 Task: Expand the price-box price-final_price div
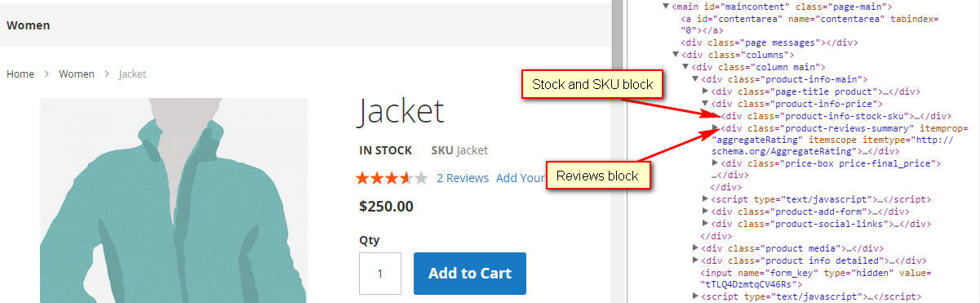click(716, 163)
